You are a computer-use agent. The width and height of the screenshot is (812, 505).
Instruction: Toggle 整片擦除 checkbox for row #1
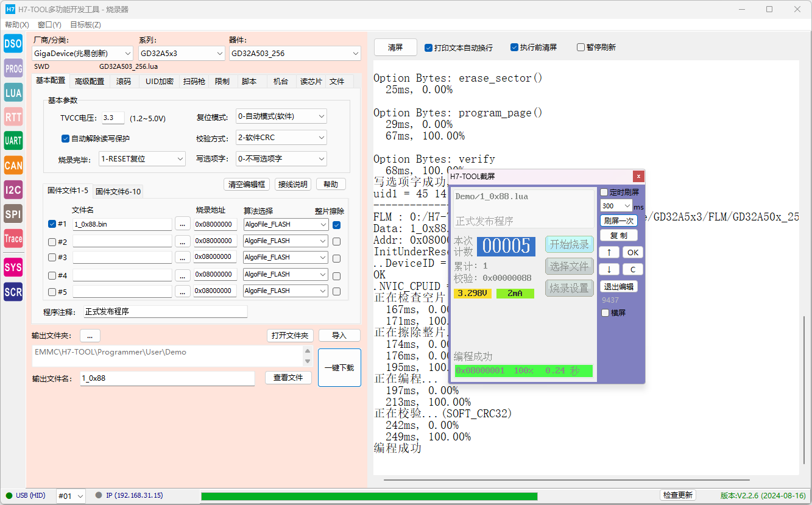point(337,225)
